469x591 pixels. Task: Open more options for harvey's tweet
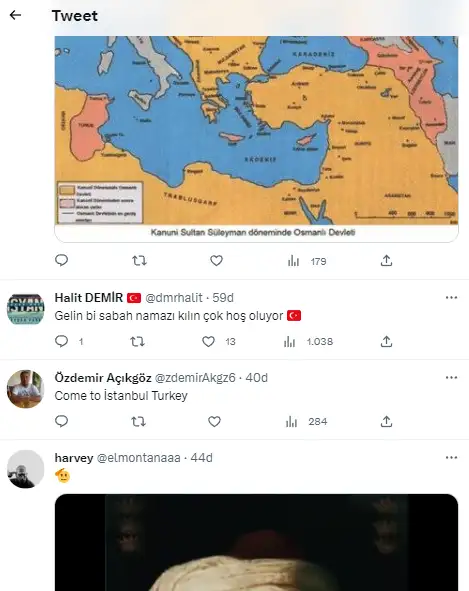pyautogui.click(x=451, y=458)
